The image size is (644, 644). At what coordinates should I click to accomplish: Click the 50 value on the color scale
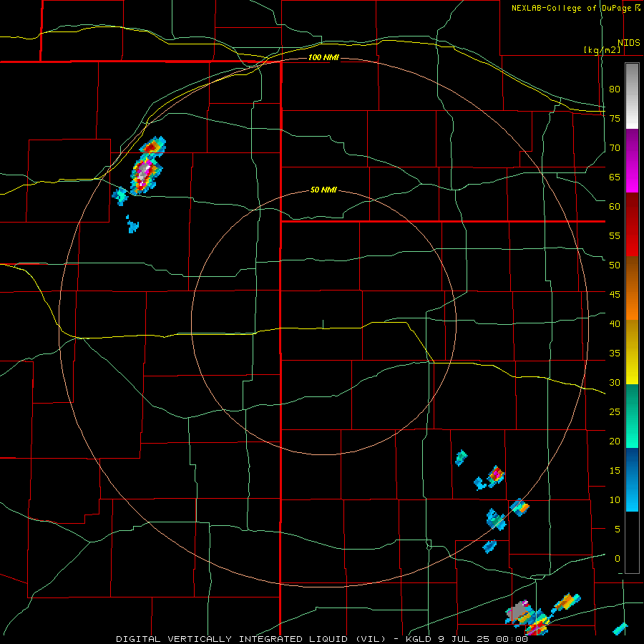[x=615, y=265]
